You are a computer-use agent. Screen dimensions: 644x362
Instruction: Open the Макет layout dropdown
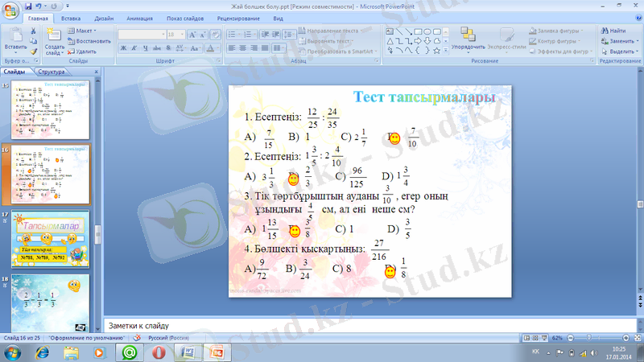click(x=83, y=31)
